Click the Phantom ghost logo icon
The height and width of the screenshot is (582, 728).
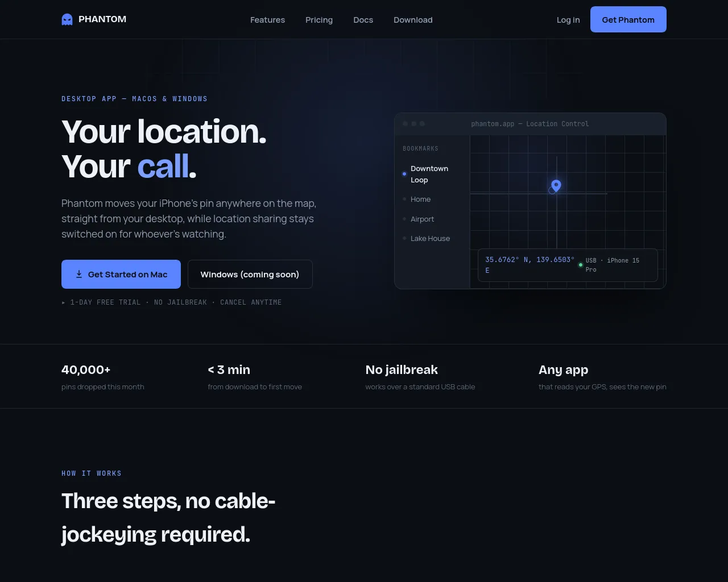coord(67,19)
